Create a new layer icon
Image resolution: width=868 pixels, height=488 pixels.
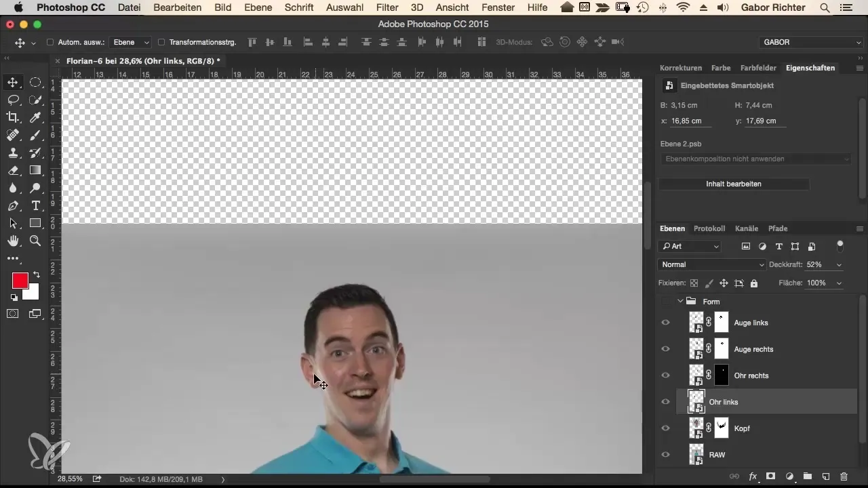(826, 477)
